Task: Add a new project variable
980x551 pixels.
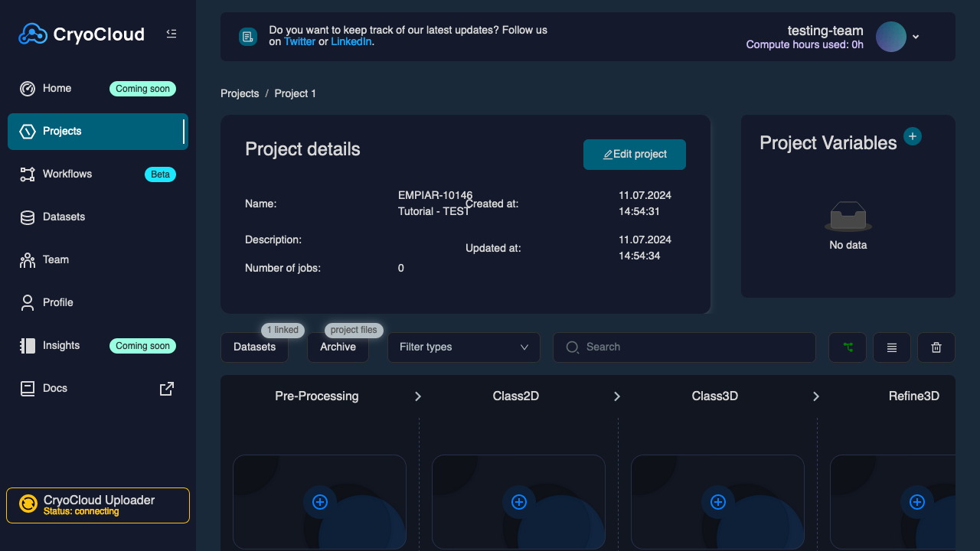Action: point(913,136)
